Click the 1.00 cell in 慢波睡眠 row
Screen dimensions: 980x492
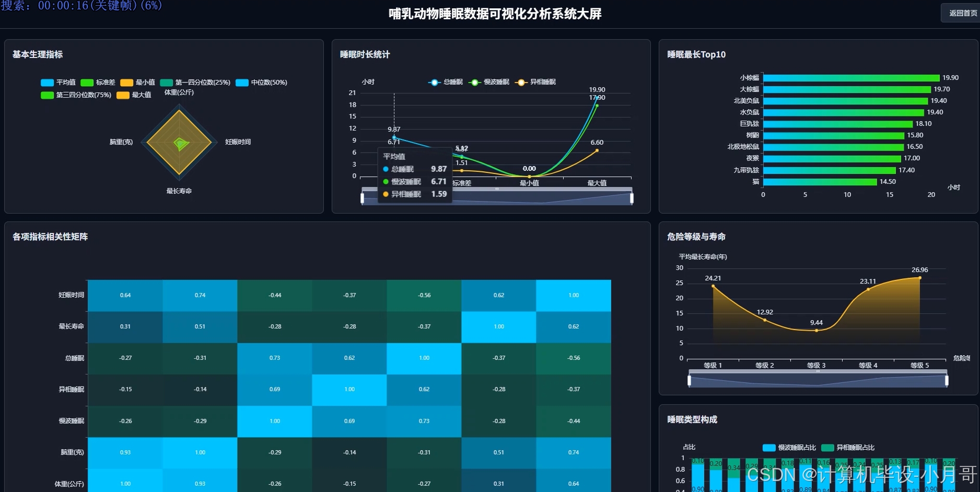275,421
